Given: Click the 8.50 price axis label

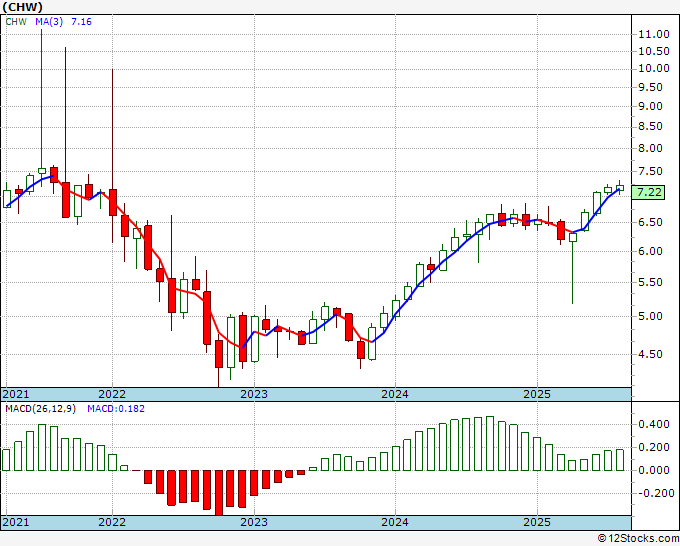Looking at the screenshot, I should pyautogui.click(x=651, y=126).
